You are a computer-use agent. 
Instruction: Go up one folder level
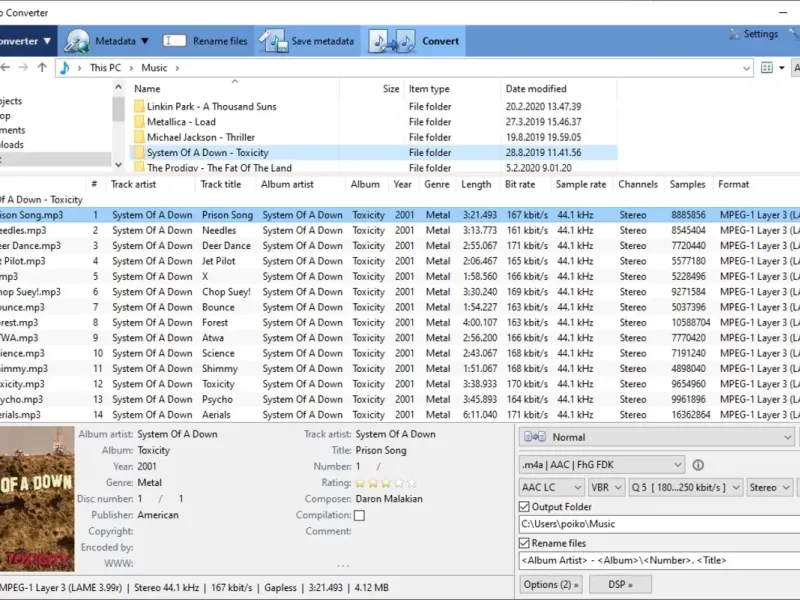pos(42,67)
